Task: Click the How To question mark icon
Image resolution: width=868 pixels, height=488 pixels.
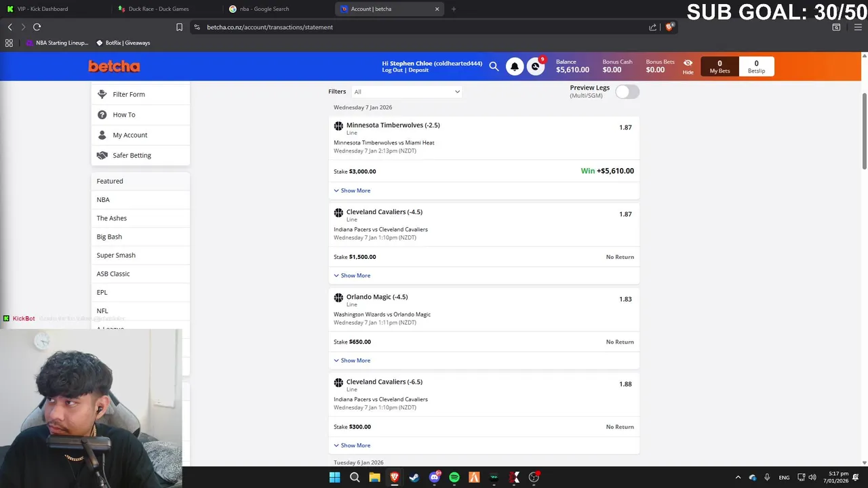Action: coord(102,115)
